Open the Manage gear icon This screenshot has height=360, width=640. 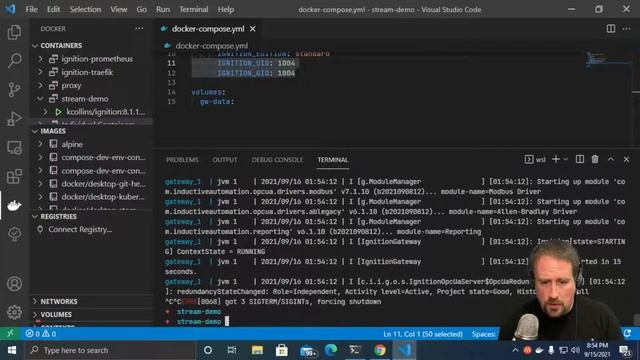tap(14, 312)
